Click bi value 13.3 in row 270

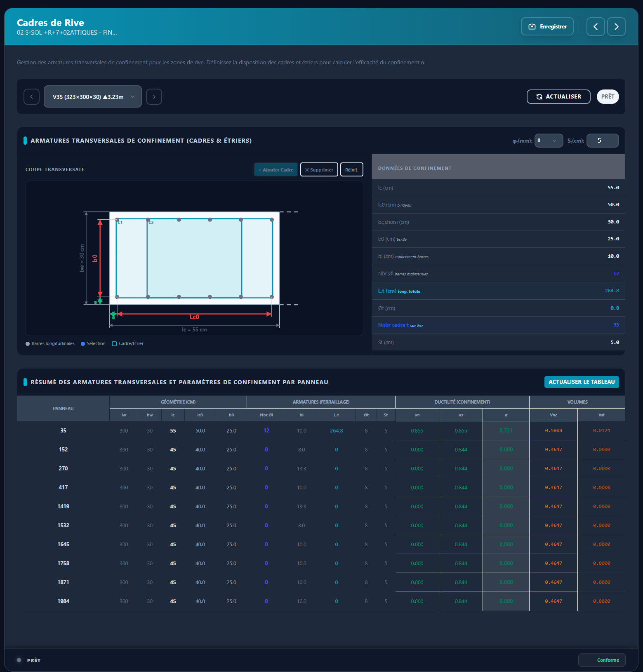(x=301, y=468)
